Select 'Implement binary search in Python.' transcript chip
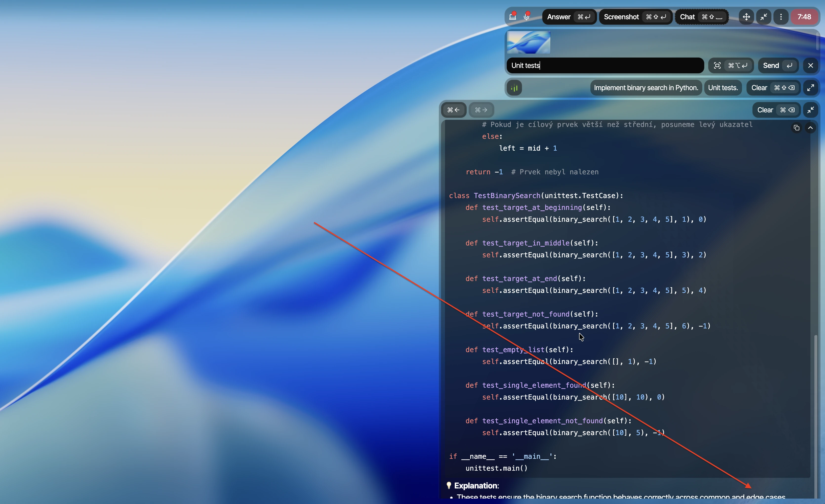Image resolution: width=825 pixels, height=504 pixels. (646, 88)
